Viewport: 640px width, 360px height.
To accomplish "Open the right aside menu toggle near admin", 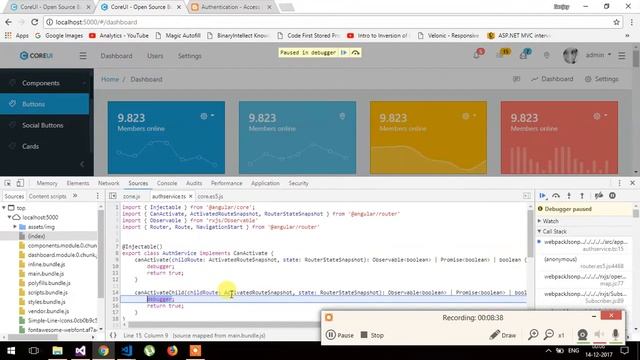I will coord(622,56).
